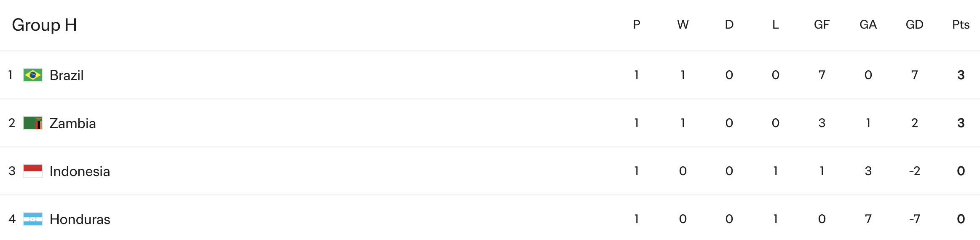Click the P column header

[x=637, y=24]
